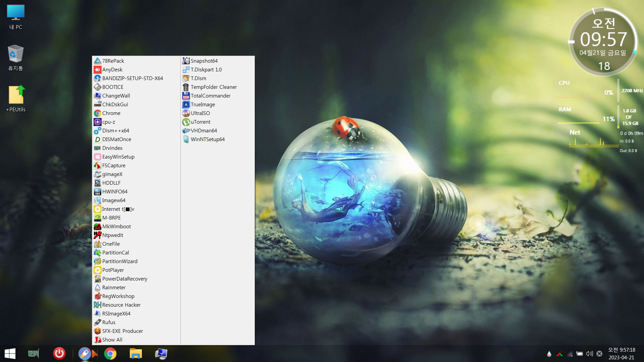Select Imagew64 in the list
The image size is (644, 362).
(137, 200)
